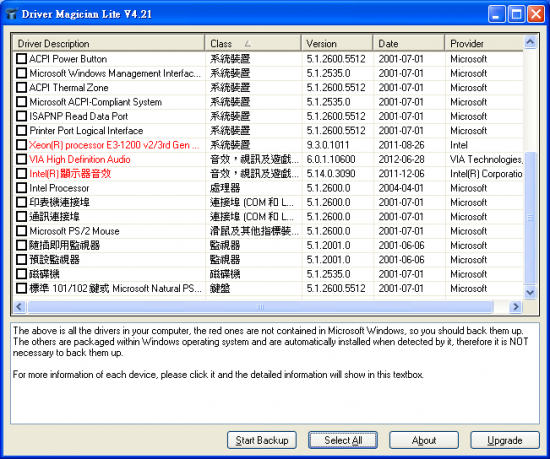Check the ACPI Power Button driver checkbox
Viewport: 550px width, 459px height.
tap(21, 59)
